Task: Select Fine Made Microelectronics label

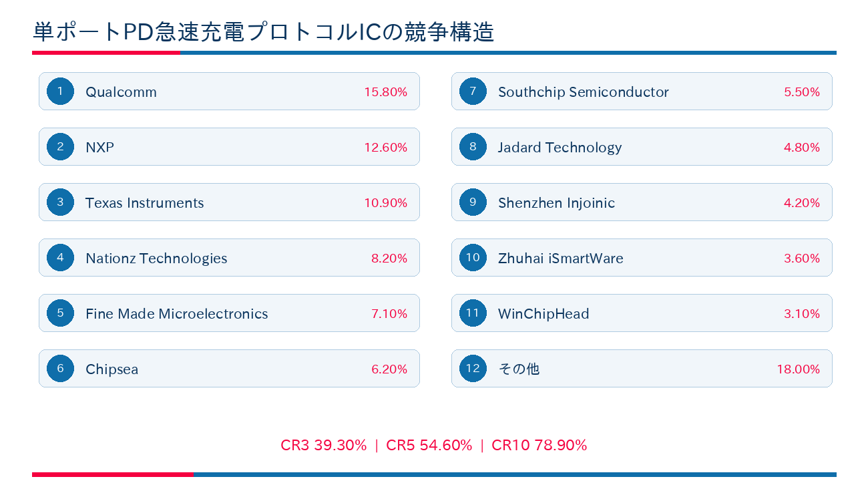Action: tap(176, 314)
